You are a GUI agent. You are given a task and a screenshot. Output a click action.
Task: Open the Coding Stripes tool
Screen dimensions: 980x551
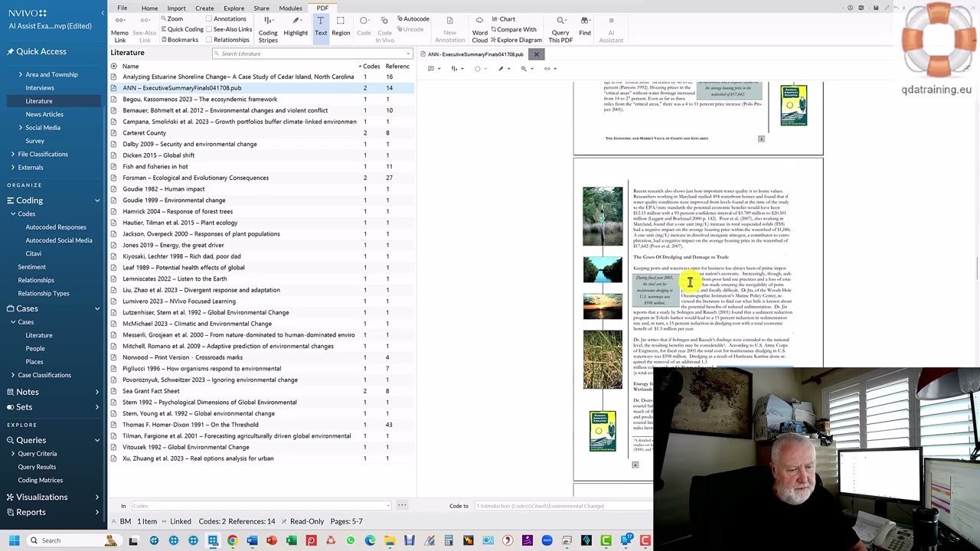point(268,28)
